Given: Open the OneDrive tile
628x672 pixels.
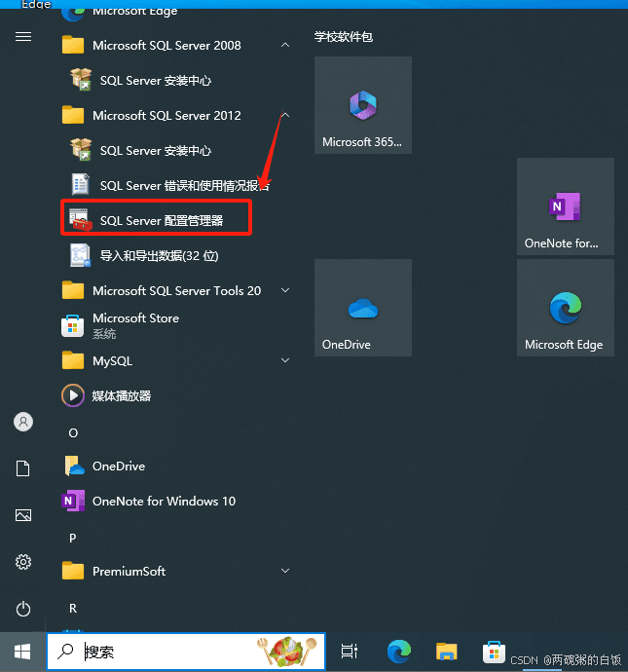Looking at the screenshot, I should 363,308.
